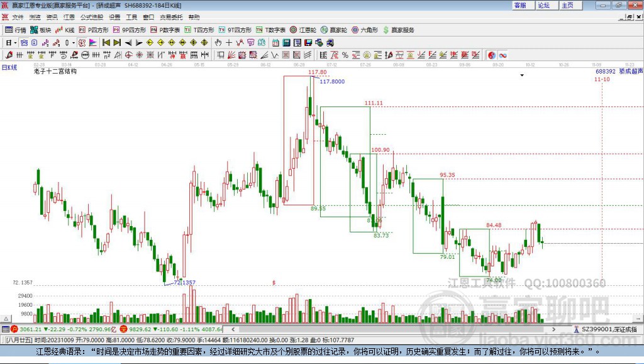The width and height of the screenshot is (644, 364).
Task: Select the percent retracement tool
Action: 345,55
